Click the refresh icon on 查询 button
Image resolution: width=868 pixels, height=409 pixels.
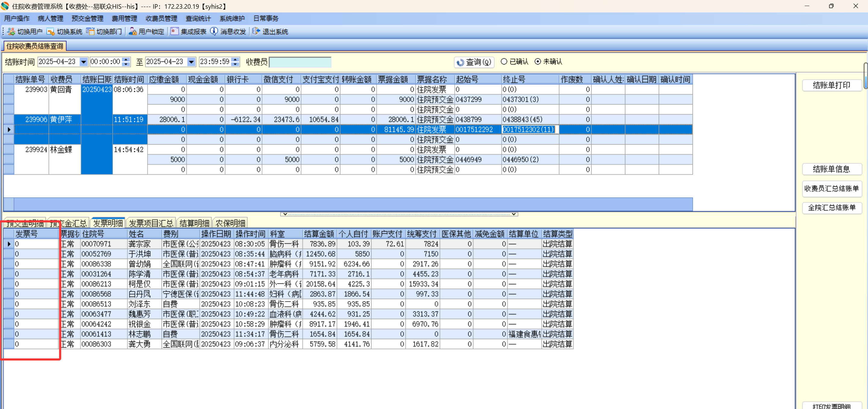point(460,62)
